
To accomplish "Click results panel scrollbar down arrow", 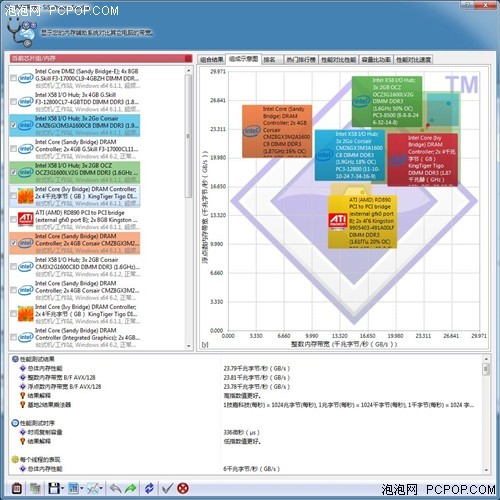I will (486, 470).
